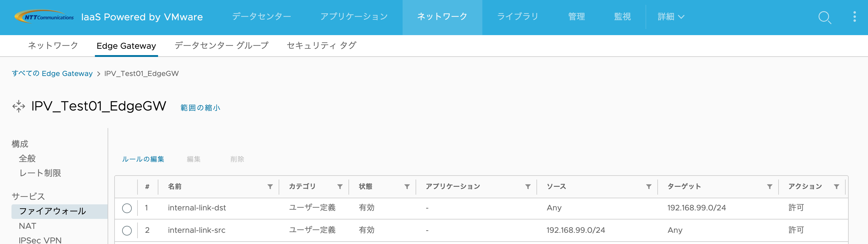Open the 状態 column filter dropdown
868x244 pixels.
(x=407, y=186)
